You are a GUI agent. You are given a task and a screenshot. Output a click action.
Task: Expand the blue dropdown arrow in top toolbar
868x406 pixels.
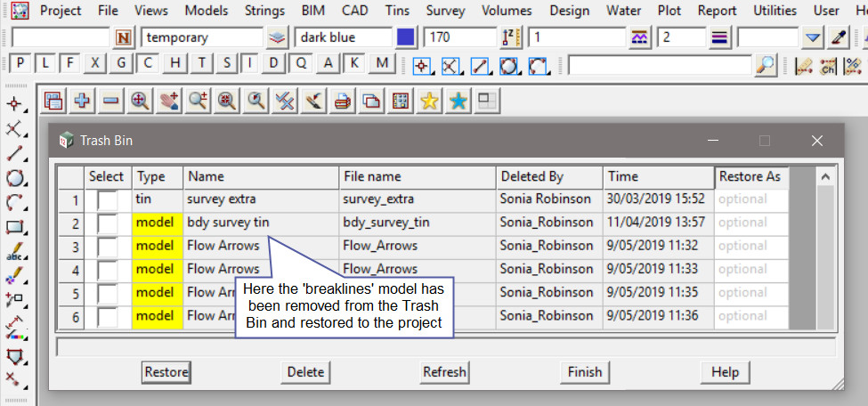coord(812,37)
